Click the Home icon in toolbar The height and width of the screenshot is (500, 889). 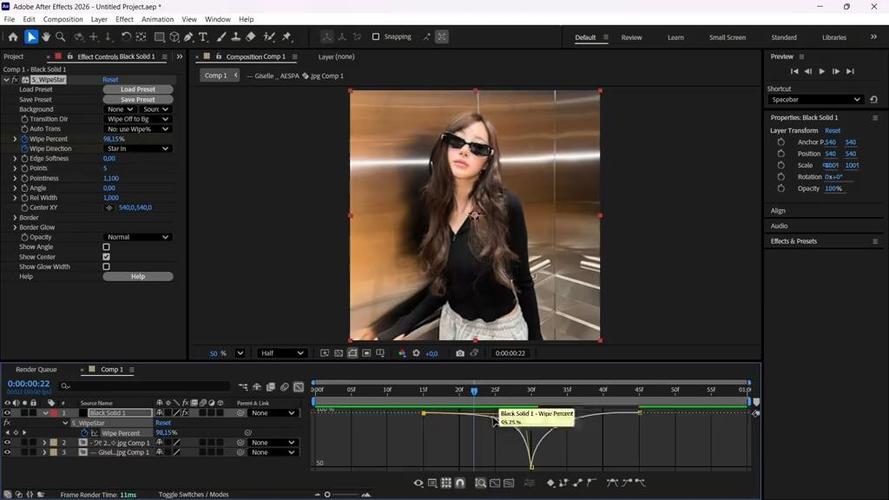click(13, 37)
